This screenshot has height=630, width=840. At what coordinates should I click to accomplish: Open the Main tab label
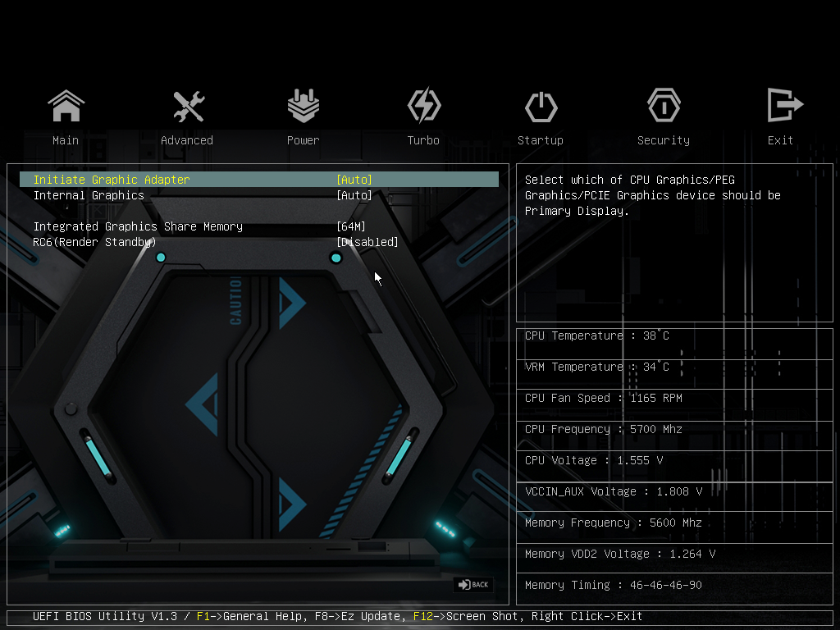coord(66,140)
